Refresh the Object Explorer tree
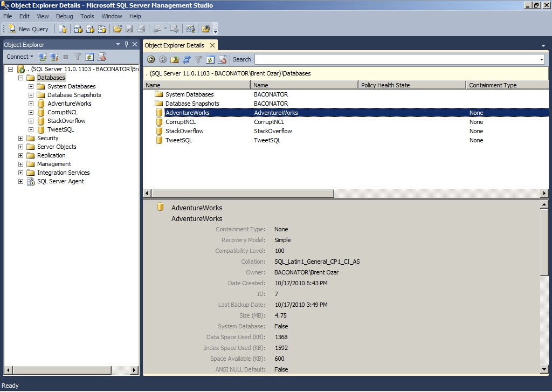The height and width of the screenshot is (392, 552). click(x=89, y=57)
